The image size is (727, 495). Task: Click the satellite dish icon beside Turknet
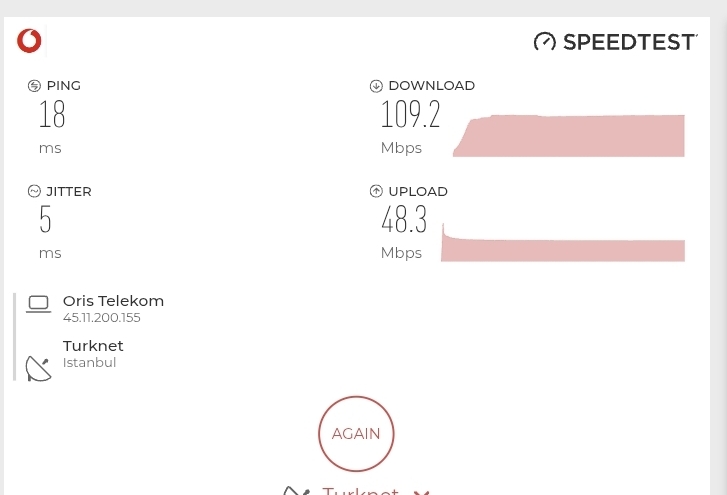(38, 369)
